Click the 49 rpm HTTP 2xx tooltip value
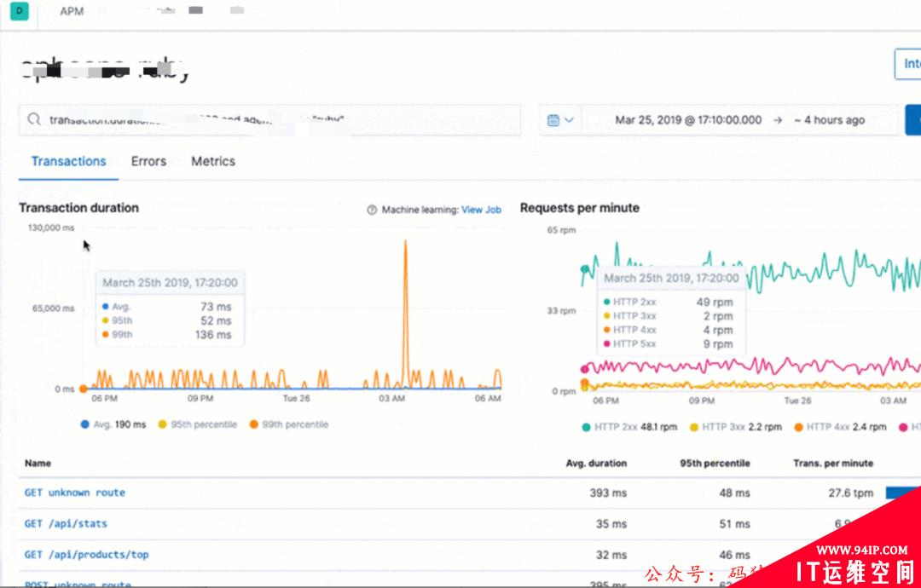The width and height of the screenshot is (921, 588). (715, 303)
